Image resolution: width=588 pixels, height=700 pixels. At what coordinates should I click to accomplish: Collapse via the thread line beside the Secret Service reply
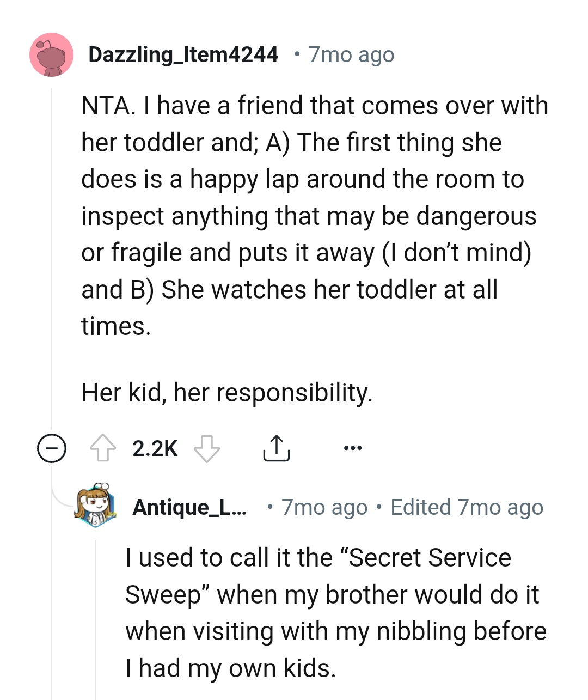tap(95, 616)
